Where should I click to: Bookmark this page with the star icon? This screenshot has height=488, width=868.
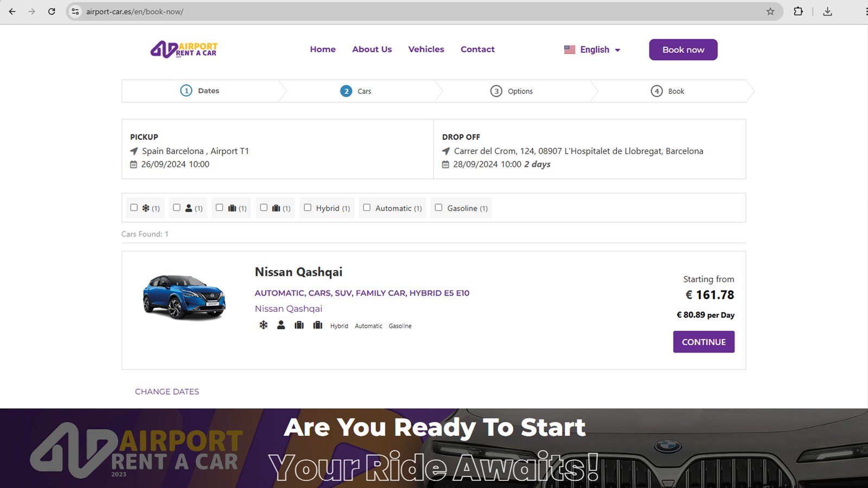click(x=770, y=11)
